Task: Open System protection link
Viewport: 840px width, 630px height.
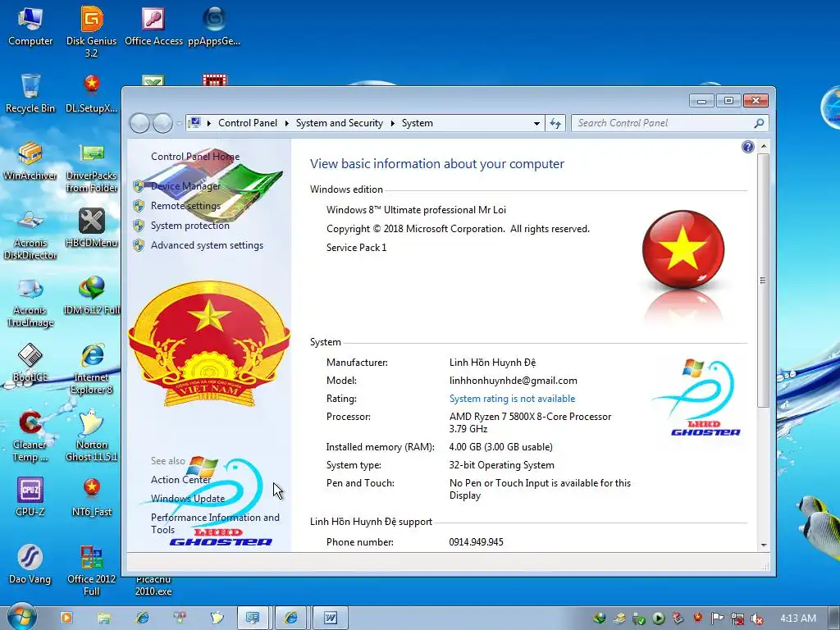Action: [x=190, y=226]
